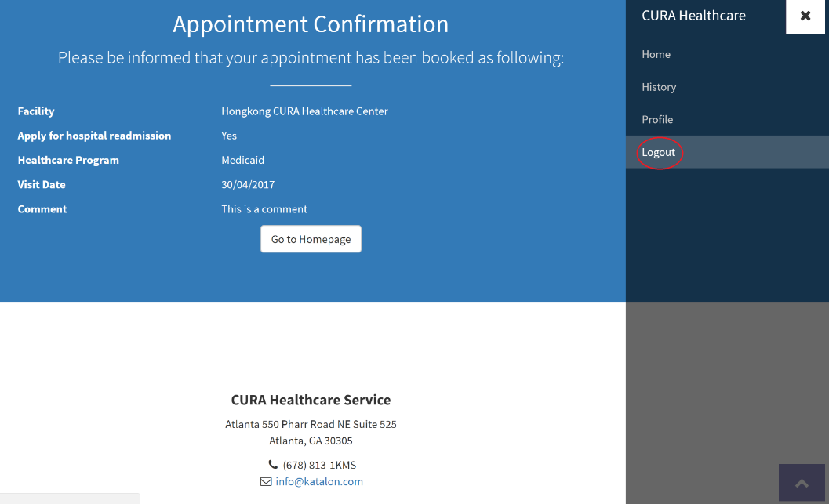Click the Pharr Road address line
This screenshot has width=829, height=504.
(x=311, y=424)
